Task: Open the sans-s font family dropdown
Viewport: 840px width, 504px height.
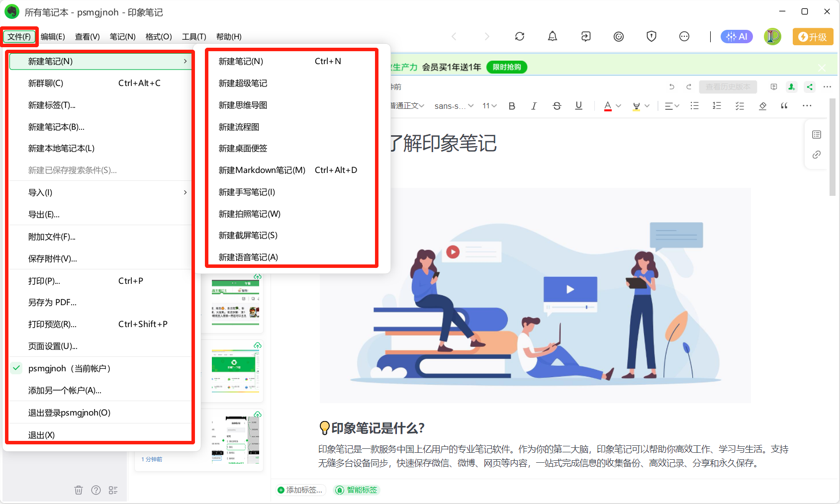Action: pyautogui.click(x=454, y=106)
